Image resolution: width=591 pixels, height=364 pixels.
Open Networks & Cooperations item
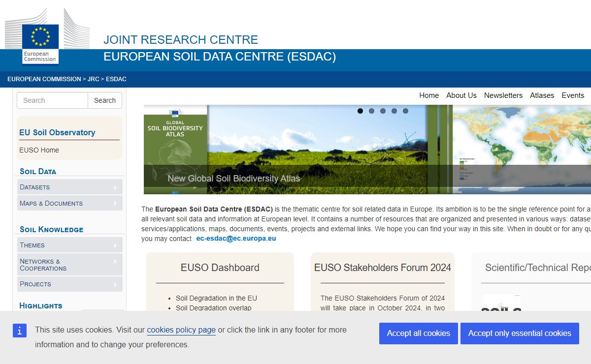tap(69, 265)
